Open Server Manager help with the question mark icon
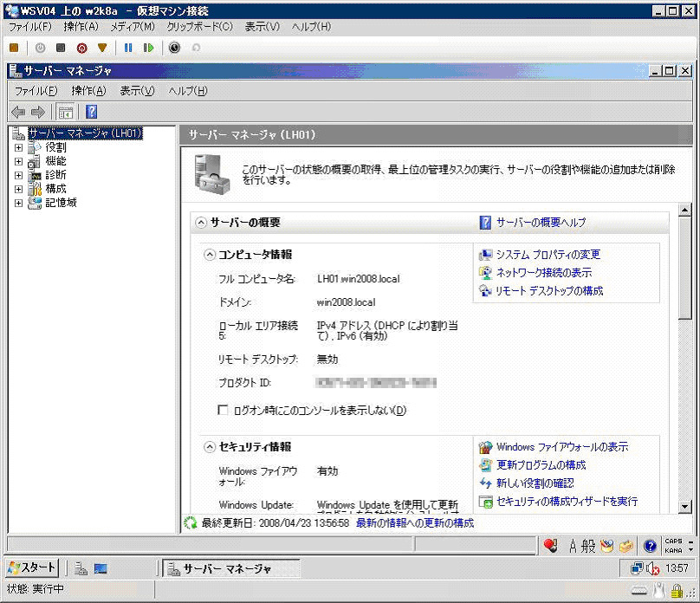The height and width of the screenshot is (603, 700). (x=91, y=112)
